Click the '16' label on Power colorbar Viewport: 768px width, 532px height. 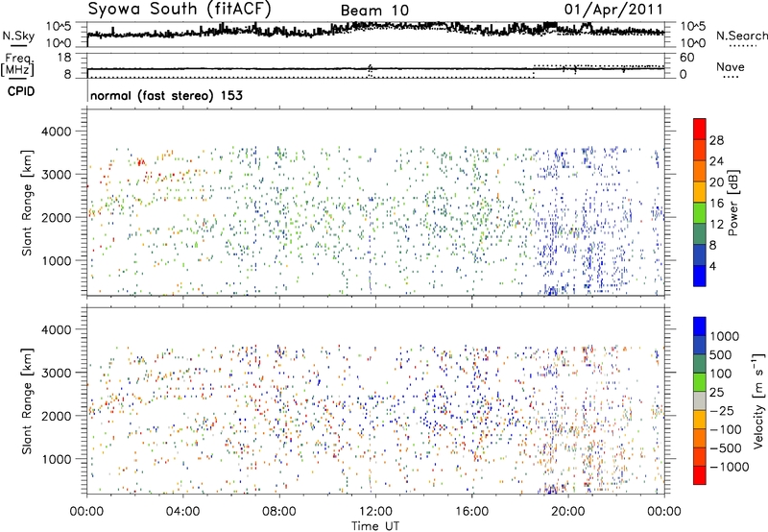716,204
